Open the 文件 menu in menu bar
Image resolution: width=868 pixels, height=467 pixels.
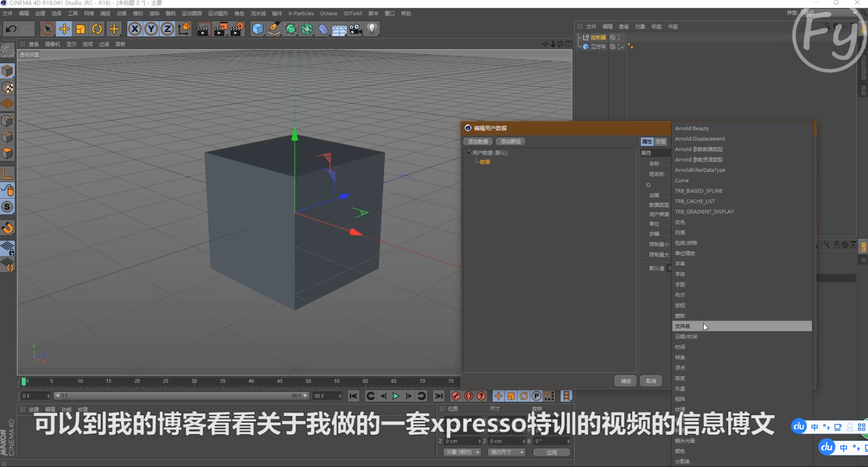[8, 13]
